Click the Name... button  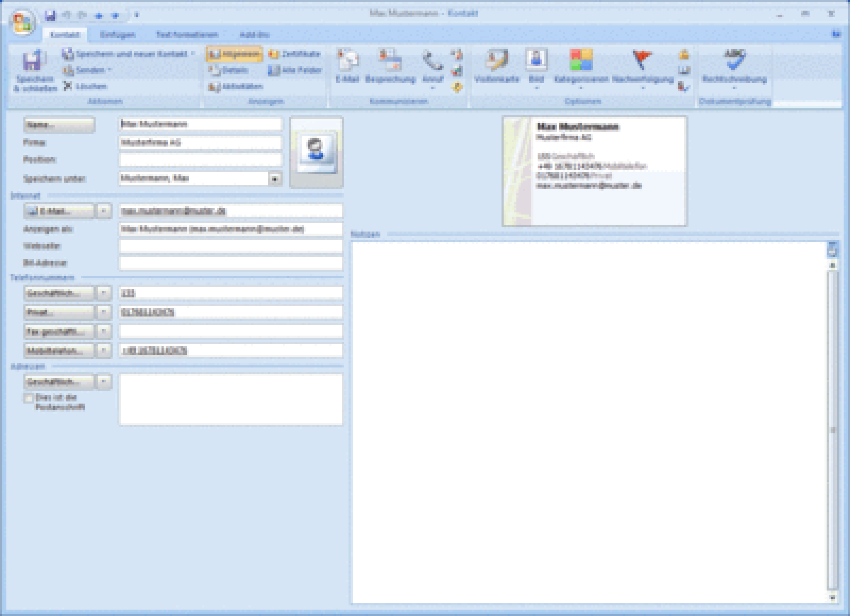59,124
